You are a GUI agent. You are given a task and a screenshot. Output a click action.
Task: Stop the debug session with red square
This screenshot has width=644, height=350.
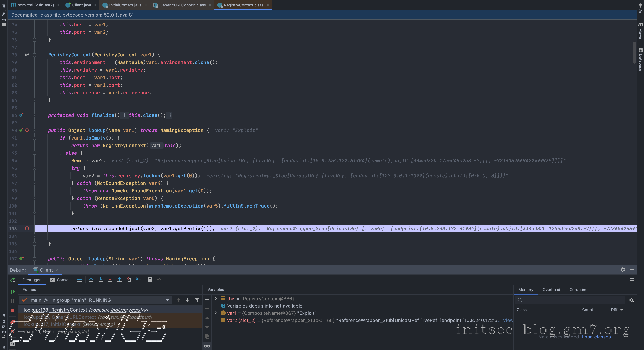coord(13,310)
